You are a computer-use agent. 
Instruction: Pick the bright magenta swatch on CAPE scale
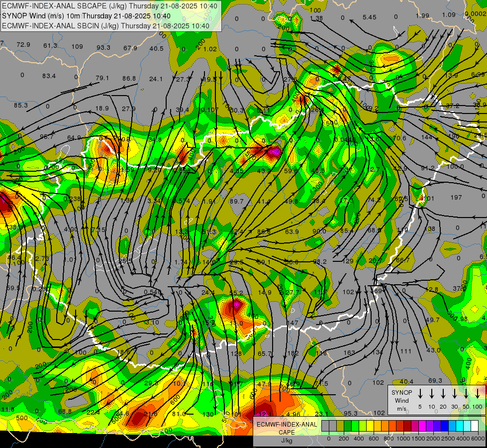(x=422, y=426)
